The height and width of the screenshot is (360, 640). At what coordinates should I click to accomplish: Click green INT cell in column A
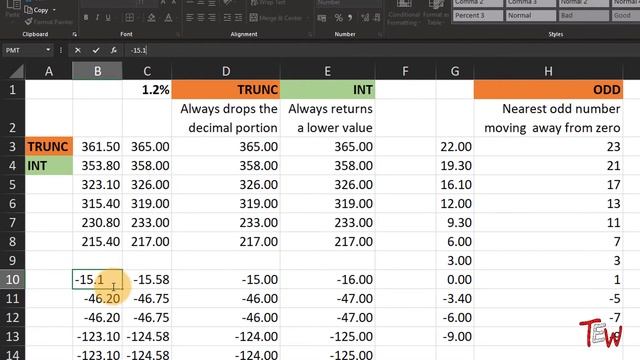pyautogui.click(x=49, y=166)
